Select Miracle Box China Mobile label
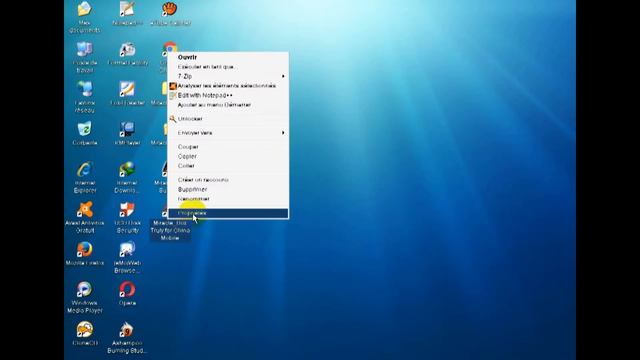Image resolution: width=640 pixels, height=360 pixels. (170, 231)
